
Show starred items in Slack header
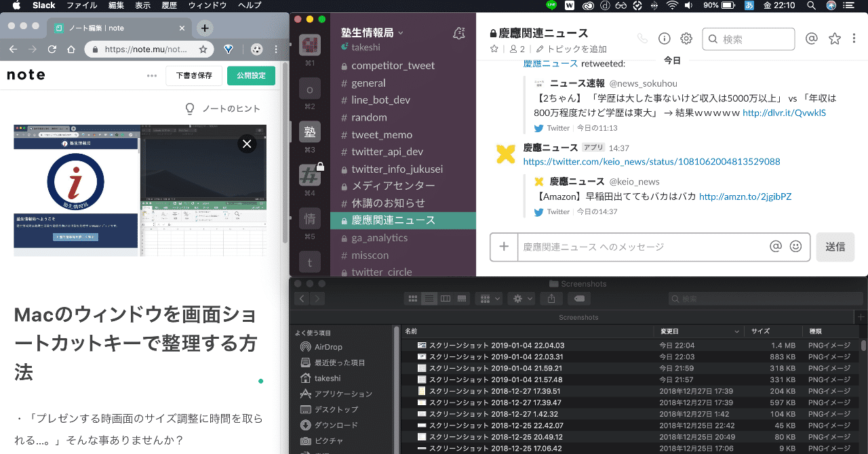click(835, 39)
